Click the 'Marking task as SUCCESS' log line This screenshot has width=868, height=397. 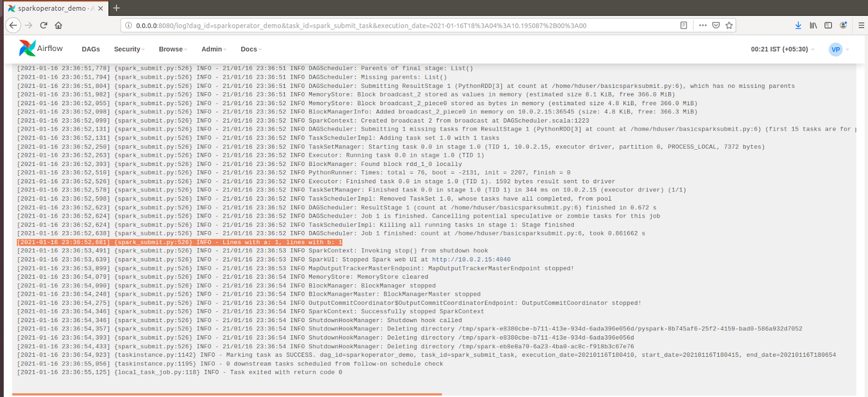(x=426, y=355)
